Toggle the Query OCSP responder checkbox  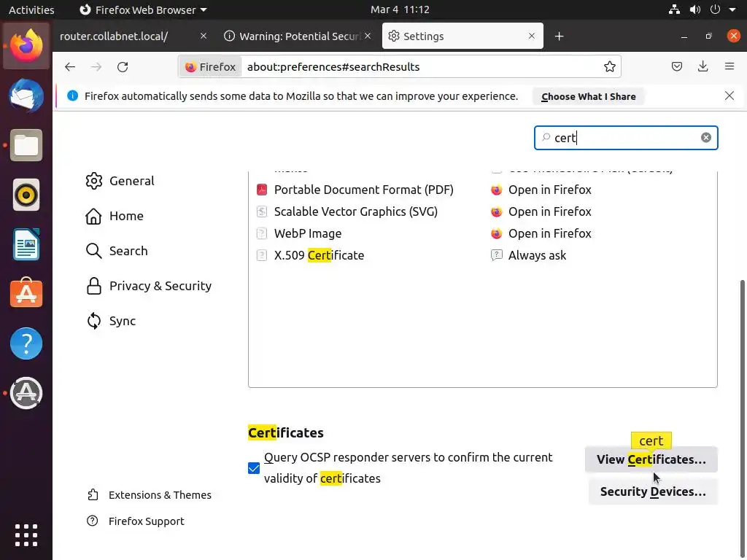254,468
